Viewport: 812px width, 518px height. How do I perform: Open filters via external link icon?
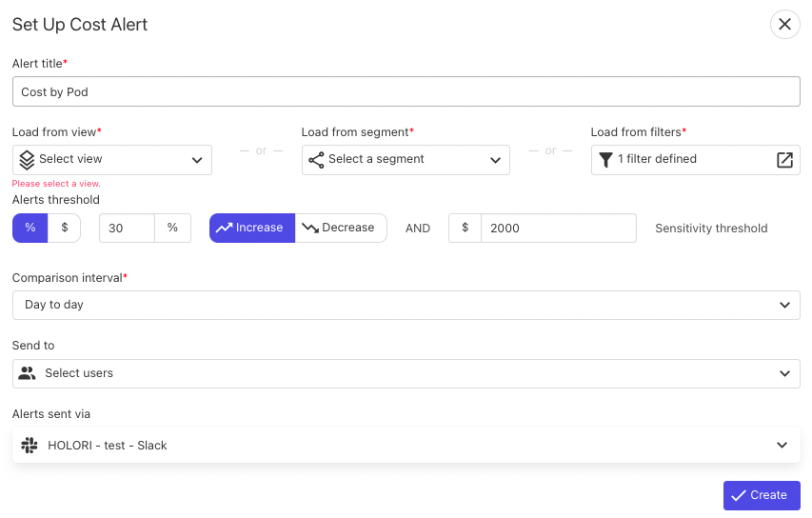pos(784,160)
